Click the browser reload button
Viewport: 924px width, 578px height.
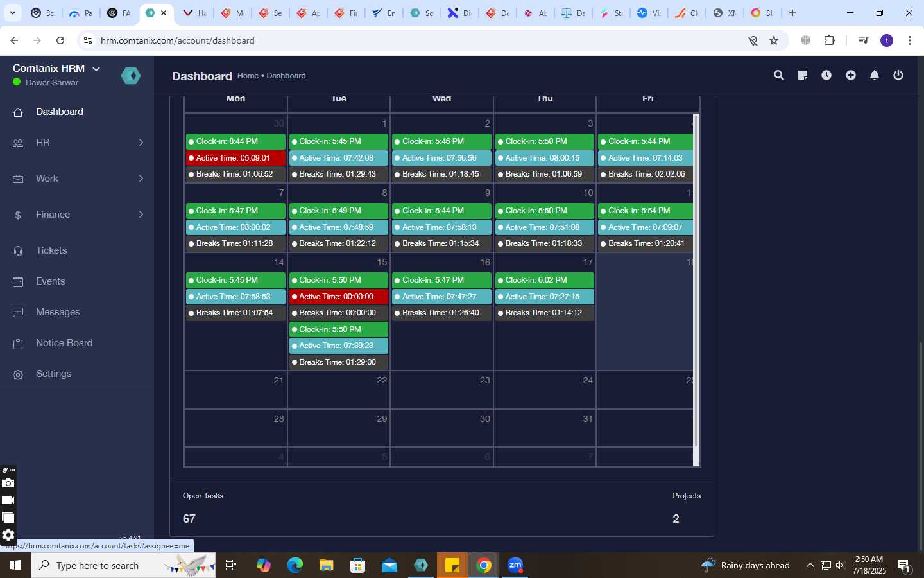60,40
